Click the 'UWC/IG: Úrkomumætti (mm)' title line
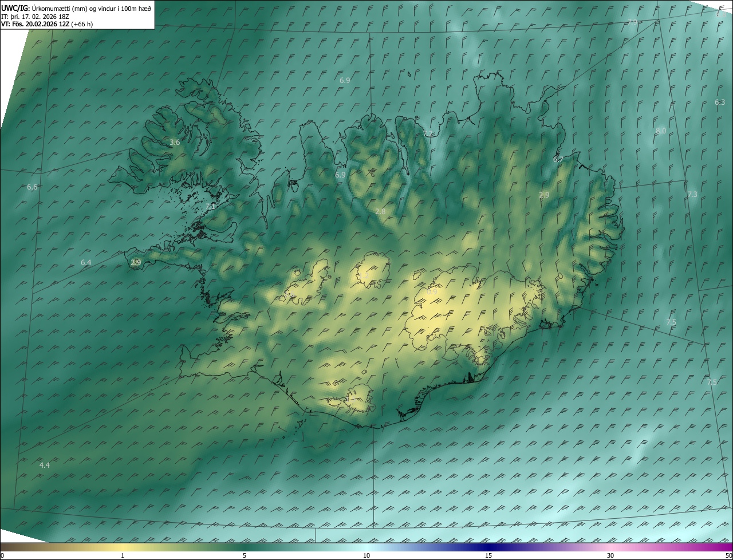The height and width of the screenshot is (560, 733). pos(76,7)
